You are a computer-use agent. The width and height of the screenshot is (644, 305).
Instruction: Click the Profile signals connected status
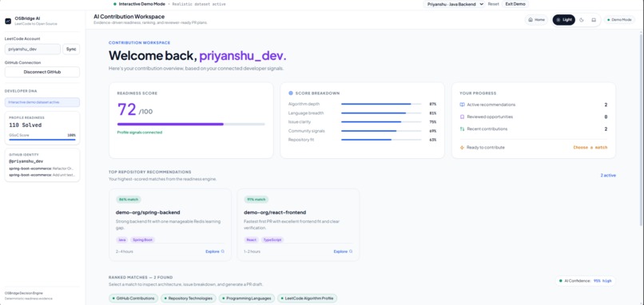pyautogui.click(x=140, y=133)
